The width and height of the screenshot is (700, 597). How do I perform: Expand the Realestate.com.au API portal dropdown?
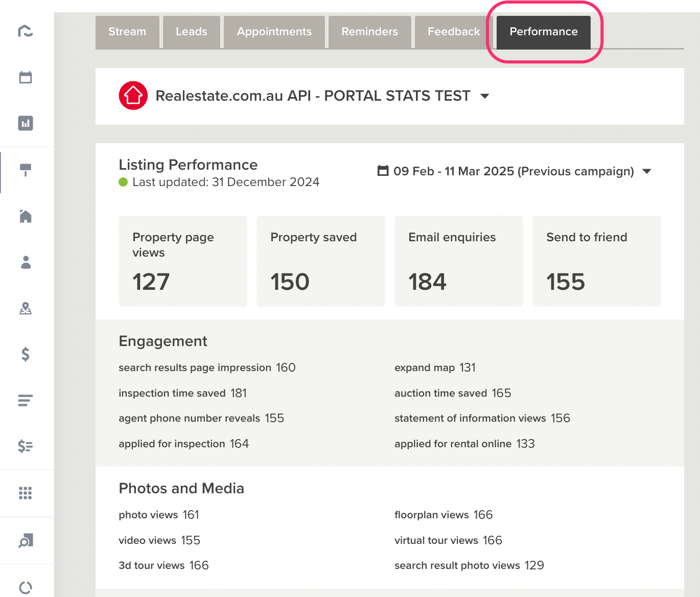pos(485,96)
